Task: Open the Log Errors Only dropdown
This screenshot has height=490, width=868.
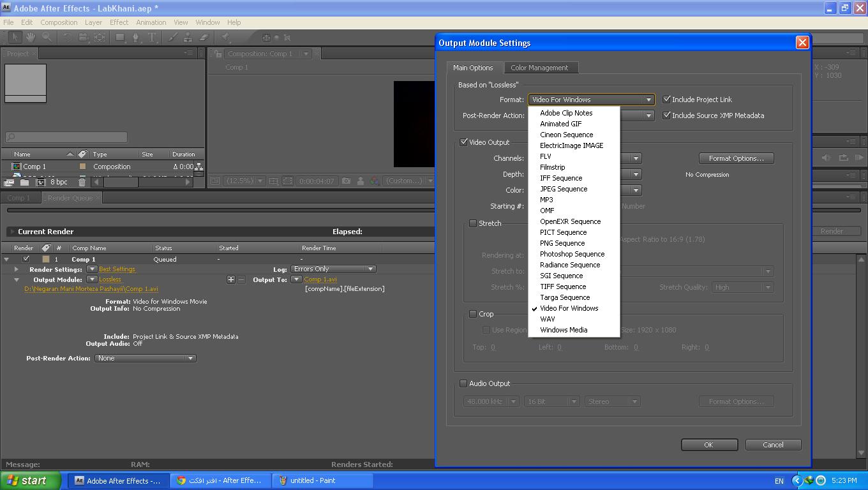Action: pos(333,269)
